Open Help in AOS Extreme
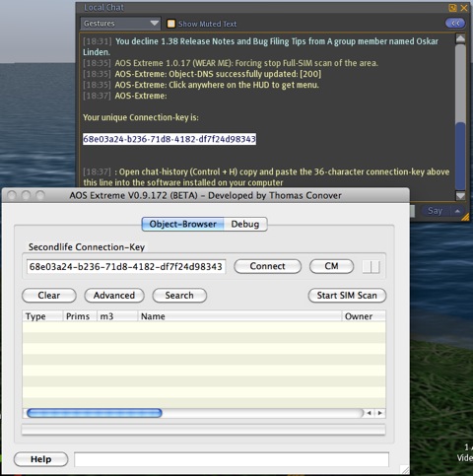473x476 pixels. pos(40,459)
